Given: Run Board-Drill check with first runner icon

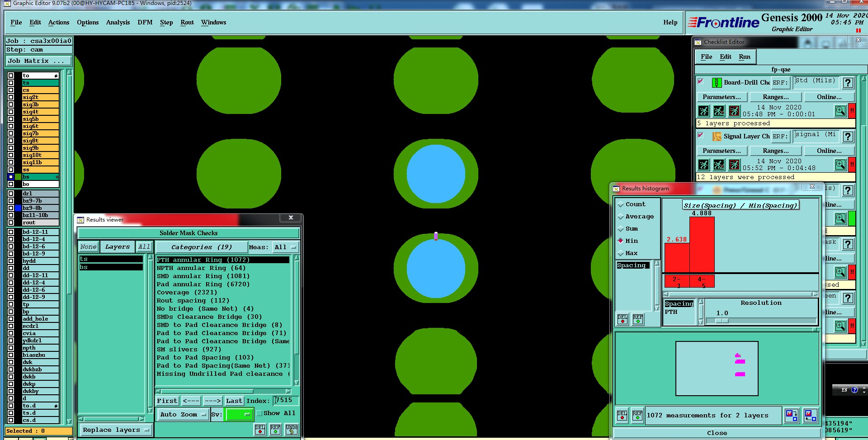Looking at the screenshot, I should point(703,111).
